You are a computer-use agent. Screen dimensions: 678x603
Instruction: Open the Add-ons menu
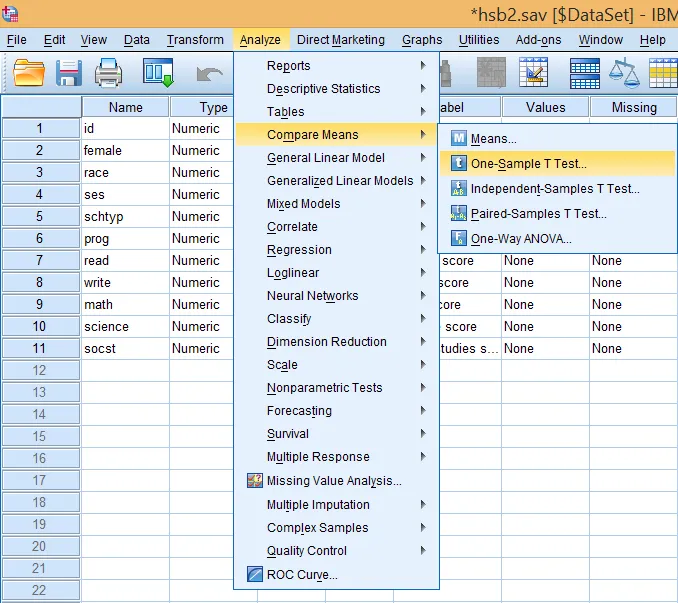[538, 40]
